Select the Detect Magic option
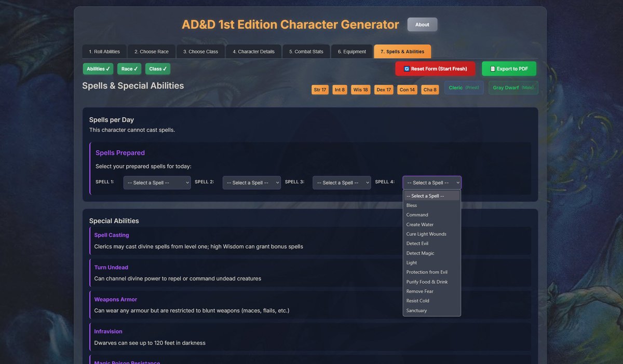Image resolution: width=623 pixels, height=364 pixels. pos(432,253)
